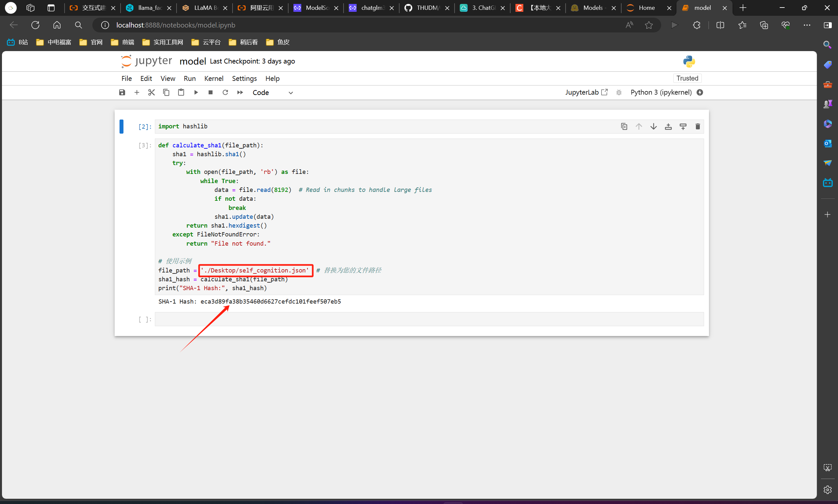Copy the selected cell from the toolbar
The height and width of the screenshot is (504, 838).
(x=166, y=92)
